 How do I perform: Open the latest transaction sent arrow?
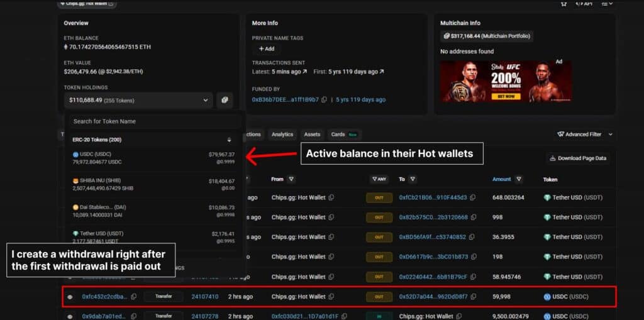[305, 72]
